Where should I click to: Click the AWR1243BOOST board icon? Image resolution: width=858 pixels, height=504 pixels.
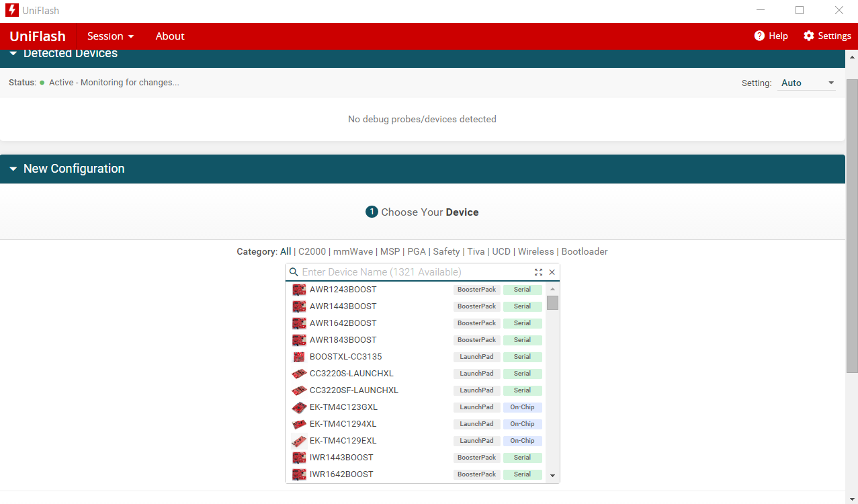[299, 290]
